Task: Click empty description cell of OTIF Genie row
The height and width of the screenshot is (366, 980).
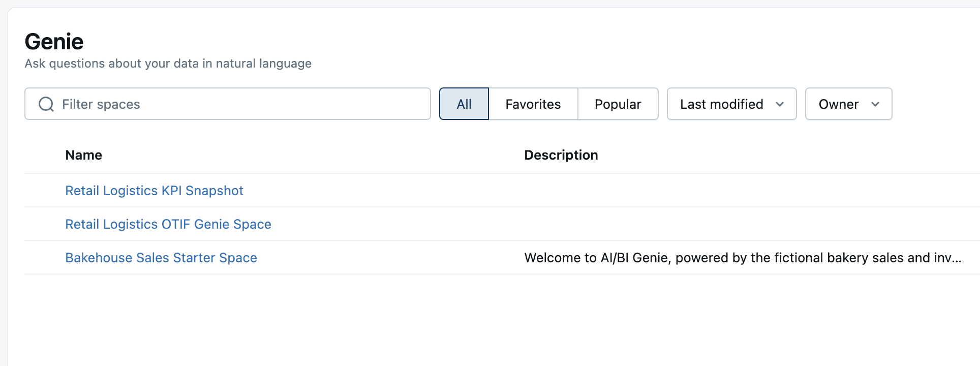Action: [712, 224]
